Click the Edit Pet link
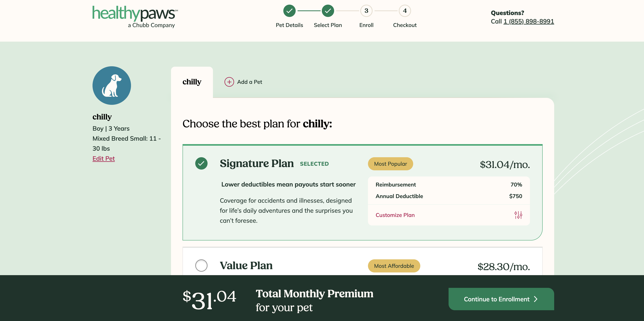Image resolution: width=644 pixels, height=321 pixels. (x=103, y=159)
